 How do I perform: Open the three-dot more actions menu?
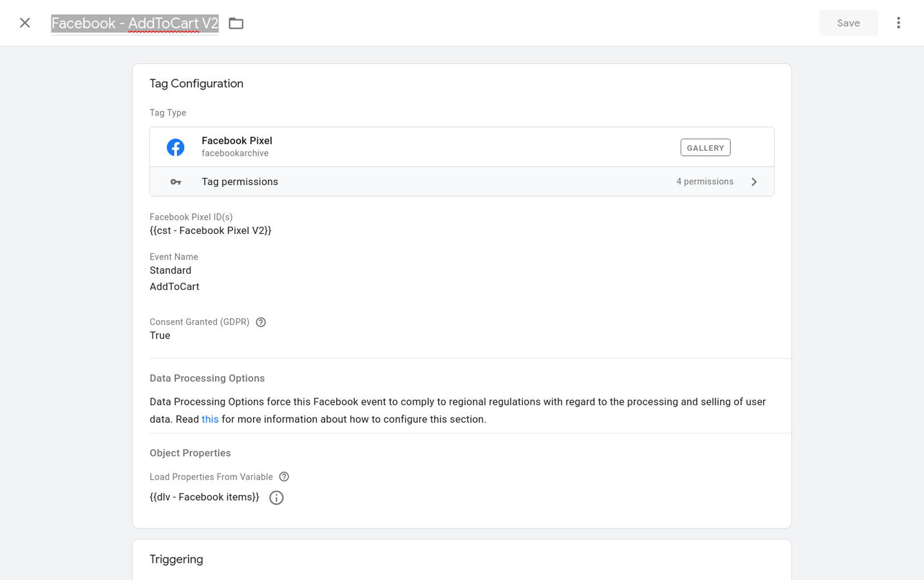[898, 23]
